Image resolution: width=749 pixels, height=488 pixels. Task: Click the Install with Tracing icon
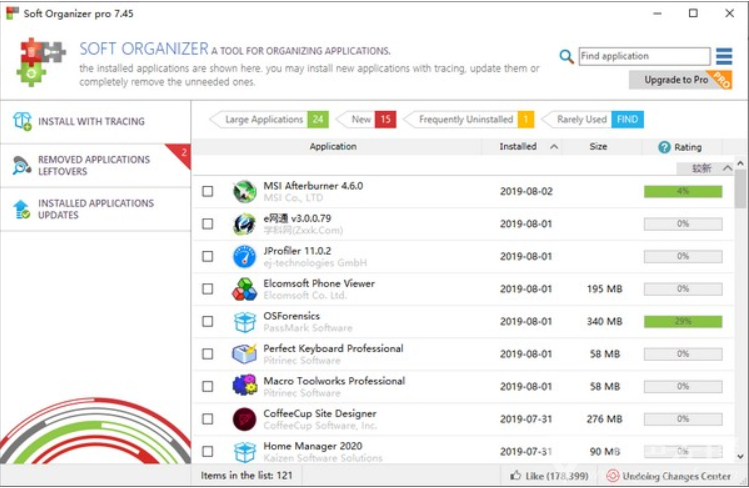click(22, 121)
